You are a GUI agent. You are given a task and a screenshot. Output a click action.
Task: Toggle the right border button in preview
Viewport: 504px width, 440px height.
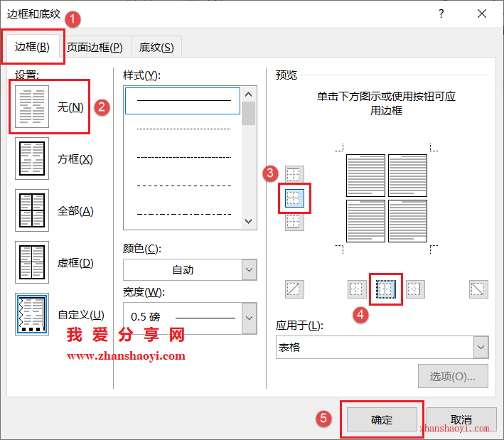[x=415, y=289]
